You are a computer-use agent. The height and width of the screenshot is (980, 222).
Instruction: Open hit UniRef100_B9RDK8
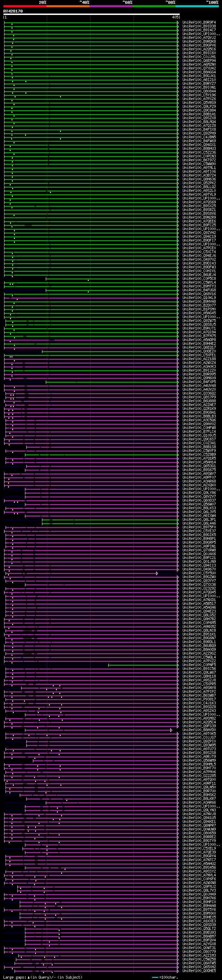[x=199, y=41]
